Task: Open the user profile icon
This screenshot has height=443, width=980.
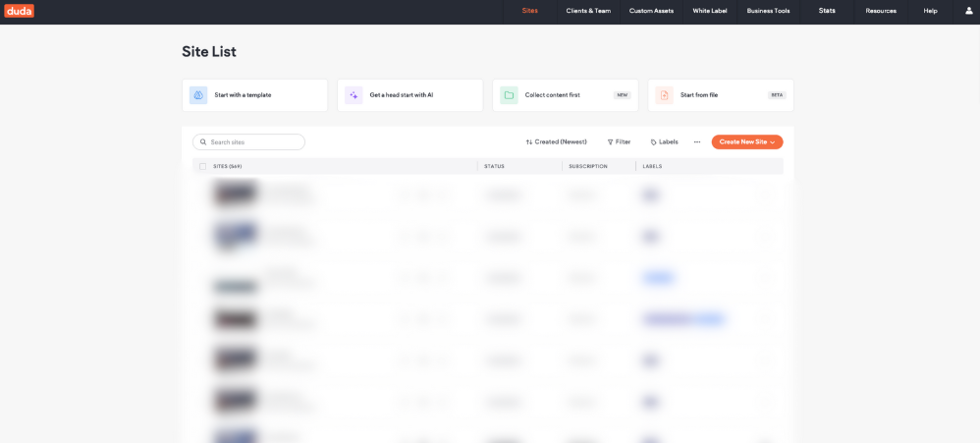Action: tap(968, 11)
